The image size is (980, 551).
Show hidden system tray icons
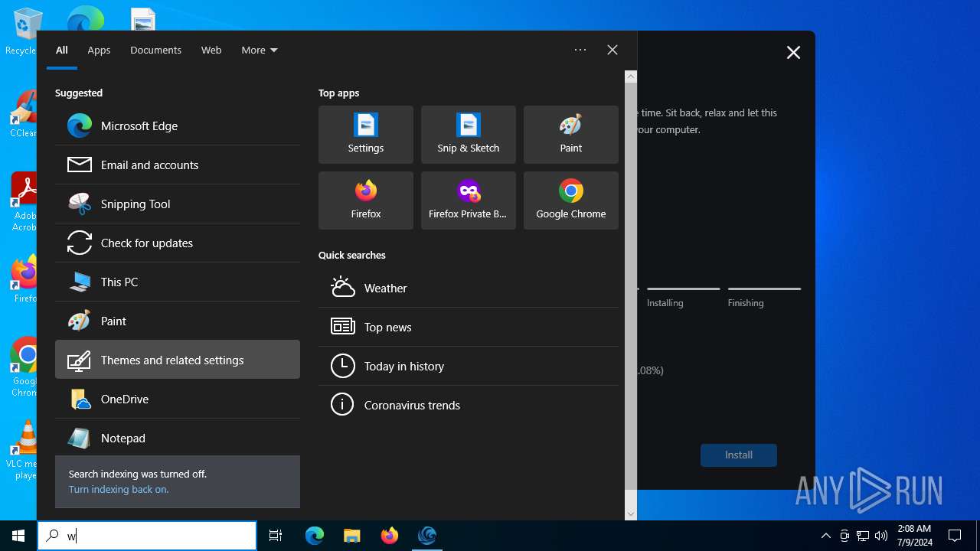pyautogui.click(x=825, y=536)
